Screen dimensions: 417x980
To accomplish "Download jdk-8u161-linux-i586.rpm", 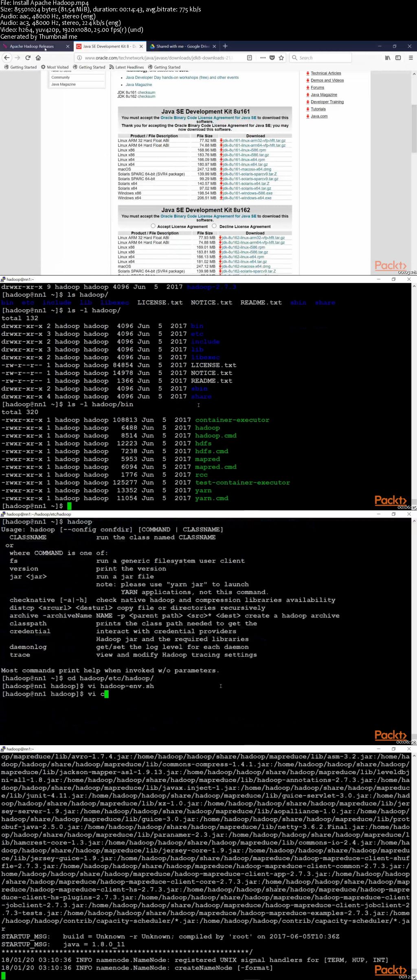I will click(244, 150).
